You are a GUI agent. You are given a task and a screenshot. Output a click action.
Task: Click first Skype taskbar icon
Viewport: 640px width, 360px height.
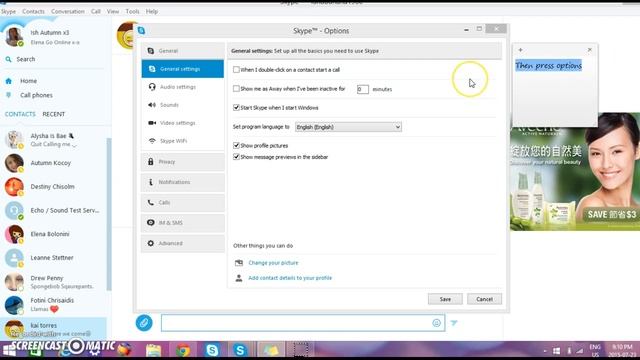point(212,350)
